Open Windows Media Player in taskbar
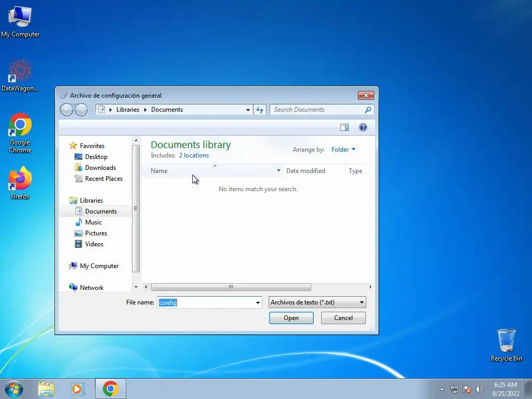Image resolution: width=532 pixels, height=399 pixels. click(77, 389)
